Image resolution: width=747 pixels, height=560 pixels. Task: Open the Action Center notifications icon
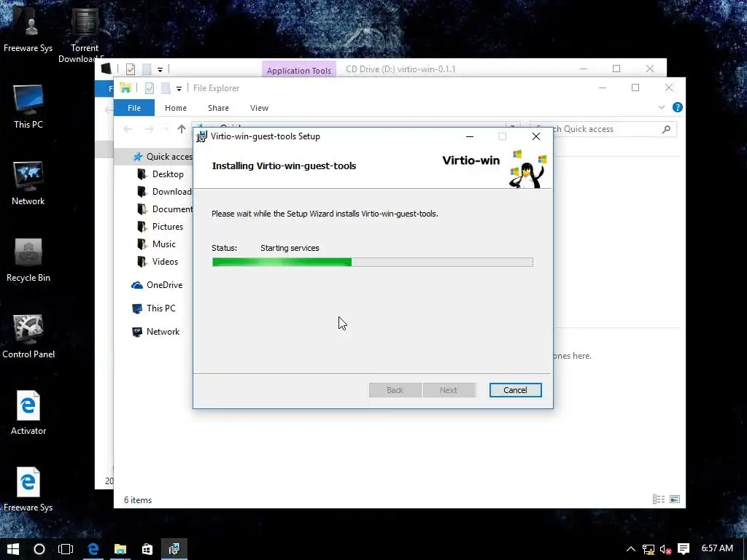(x=684, y=549)
